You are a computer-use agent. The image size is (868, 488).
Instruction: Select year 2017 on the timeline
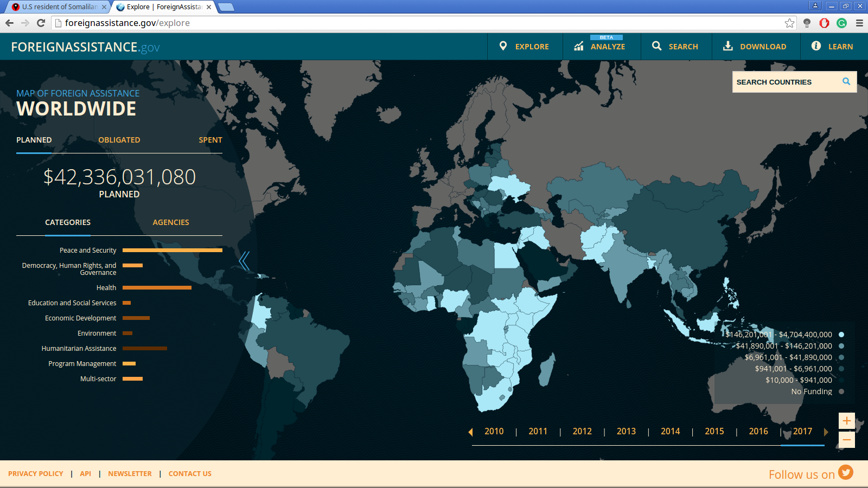point(803,431)
